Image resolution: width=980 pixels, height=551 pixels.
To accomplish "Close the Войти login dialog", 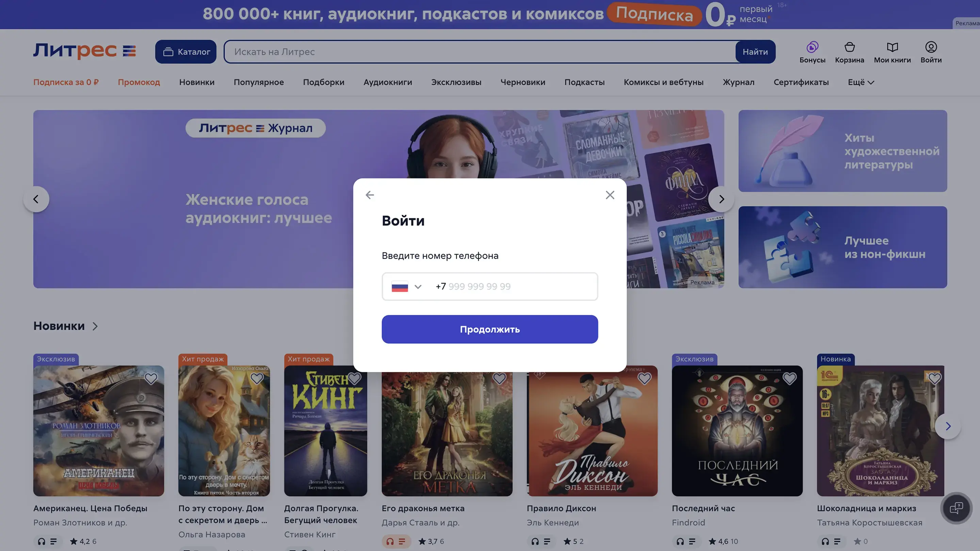I will coord(609,195).
